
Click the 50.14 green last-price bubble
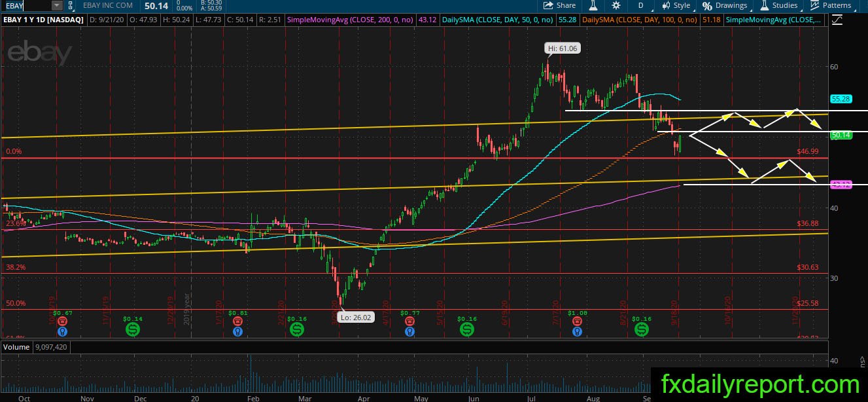[x=840, y=136]
